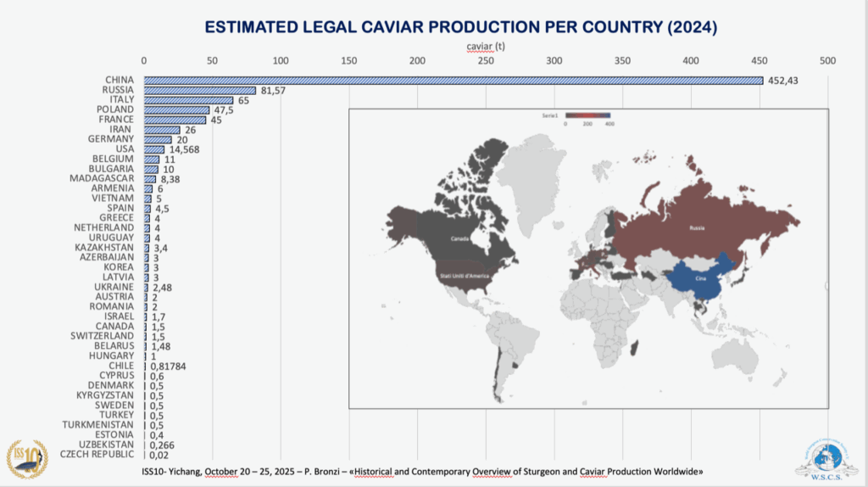868x487 pixels.
Task: Click the 14,568 value beside USA
Action: click(184, 149)
